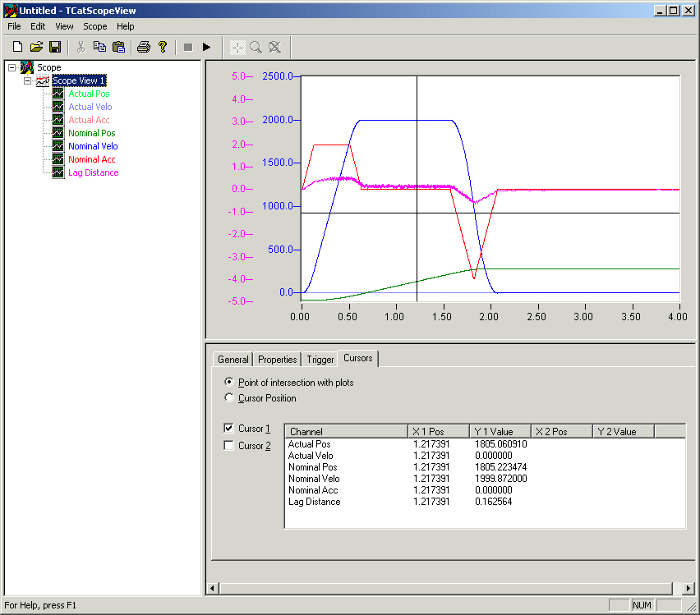Open the Edit menu
The width and height of the screenshot is (700, 615).
[38, 26]
